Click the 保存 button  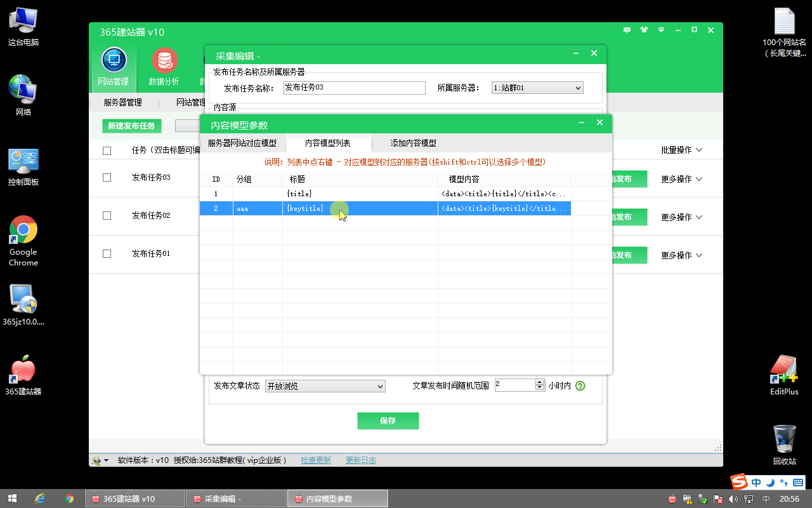point(388,420)
